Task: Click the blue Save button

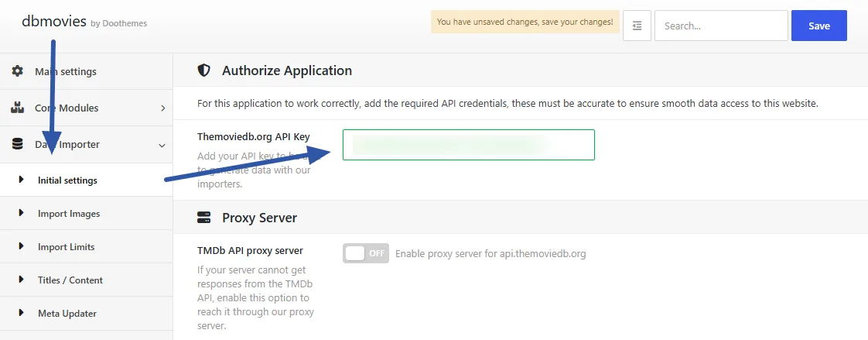Action: point(818,26)
